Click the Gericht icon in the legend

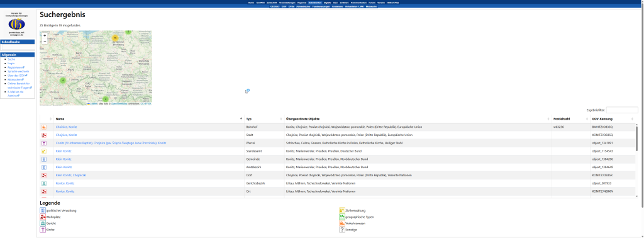[43, 223]
